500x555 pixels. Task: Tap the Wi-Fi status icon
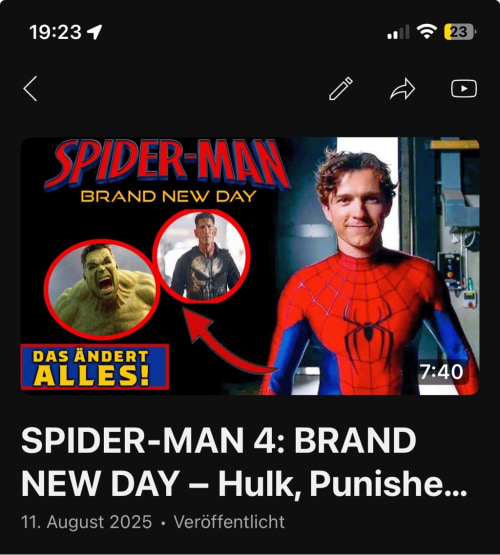coord(426,32)
